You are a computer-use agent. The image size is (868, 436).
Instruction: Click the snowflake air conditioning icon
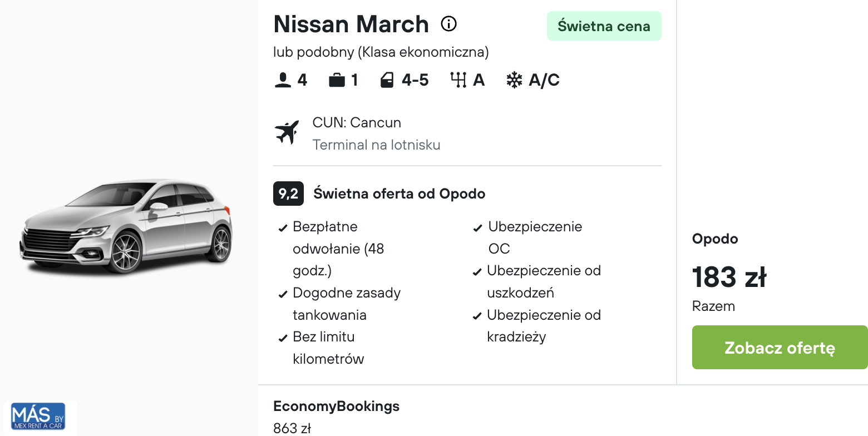tap(514, 81)
